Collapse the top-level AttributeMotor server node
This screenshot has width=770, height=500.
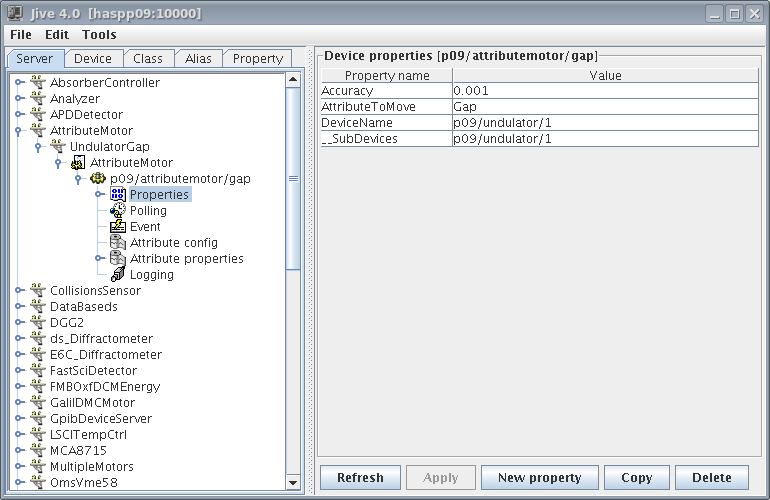[18, 131]
